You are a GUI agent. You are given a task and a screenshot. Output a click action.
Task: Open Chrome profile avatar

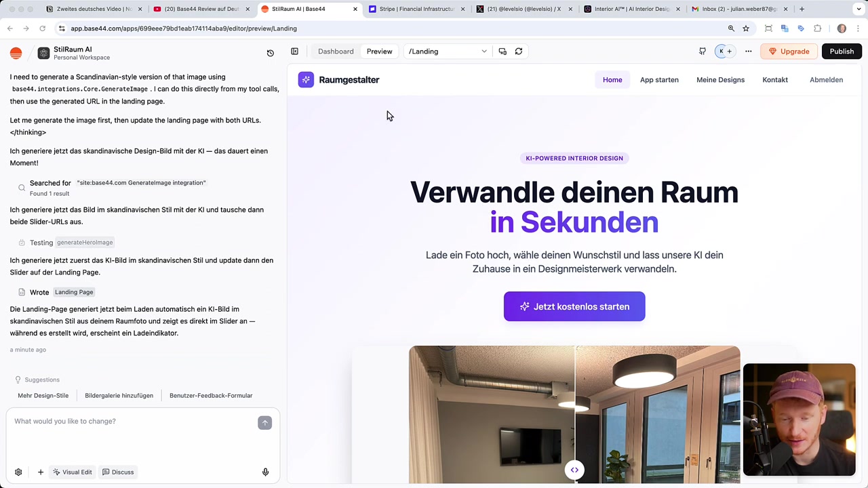coord(842,28)
